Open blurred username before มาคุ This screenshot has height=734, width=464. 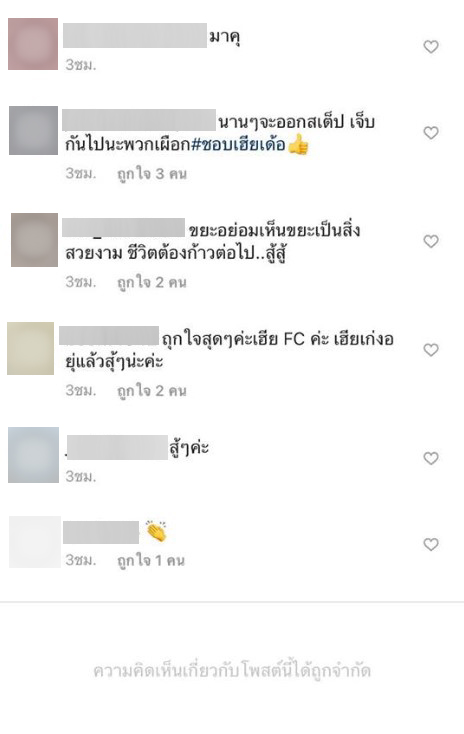tap(135, 35)
